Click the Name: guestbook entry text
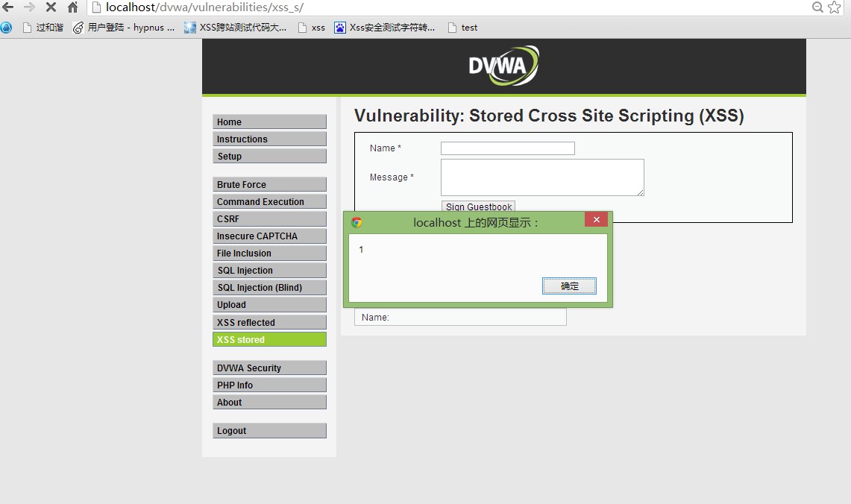Viewport: 851px width, 504px height. click(376, 318)
